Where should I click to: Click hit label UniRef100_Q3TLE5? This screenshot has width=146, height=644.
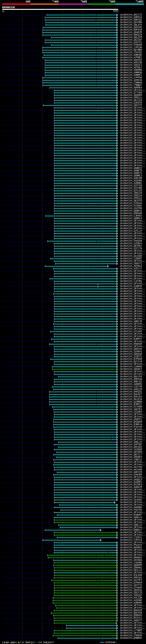pyautogui.click(x=131, y=191)
